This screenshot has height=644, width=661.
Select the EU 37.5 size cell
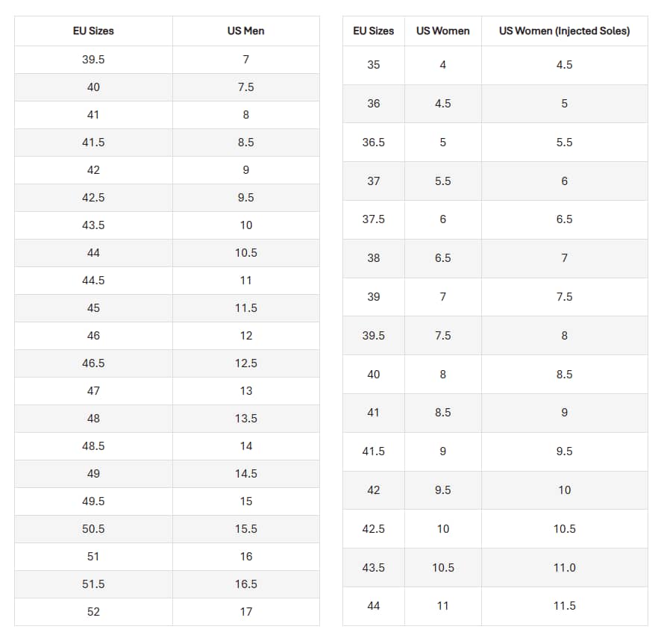coord(373,219)
